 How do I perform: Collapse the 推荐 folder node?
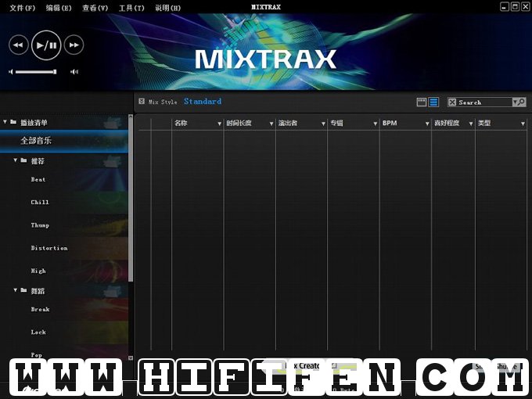[x=16, y=160]
